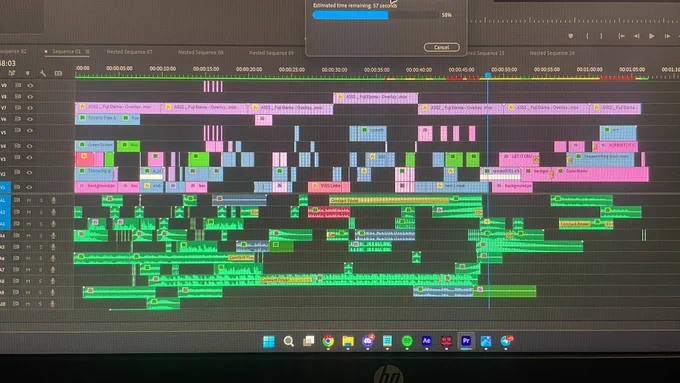Hide track V9 with its eye
The height and width of the screenshot is (383, 680).
tap(30, 85)
